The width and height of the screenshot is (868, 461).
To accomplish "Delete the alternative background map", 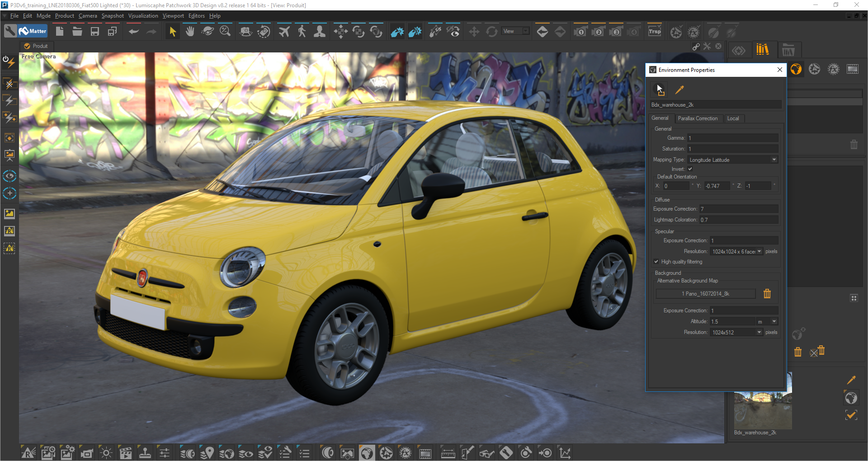I will [x=767, y=294].
